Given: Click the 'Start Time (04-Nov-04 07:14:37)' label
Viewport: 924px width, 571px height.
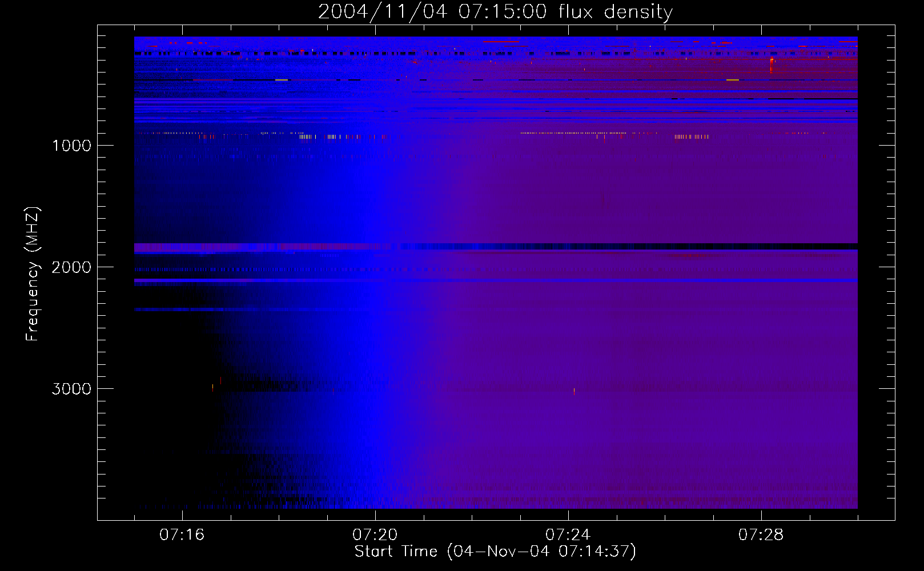Looking at the screenshot, I should 495,552.
